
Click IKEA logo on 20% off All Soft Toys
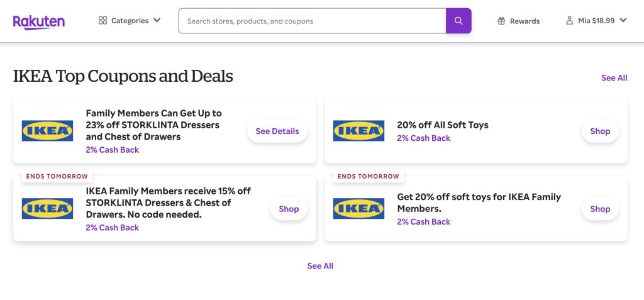(358, 131)
